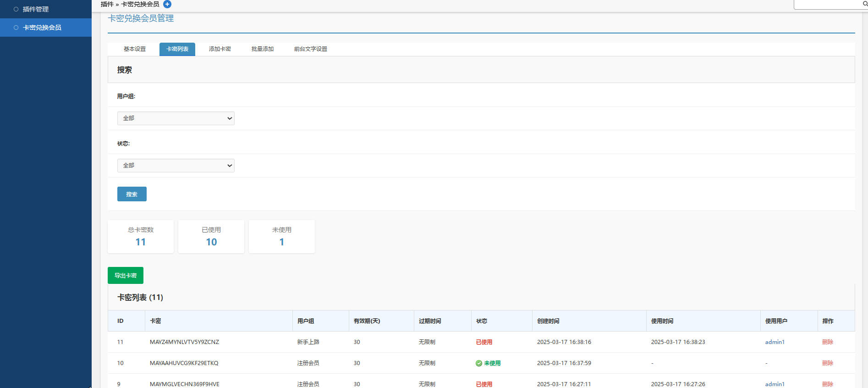Delete card key row ID 10
868x388 pixels.
click(828, 363)
